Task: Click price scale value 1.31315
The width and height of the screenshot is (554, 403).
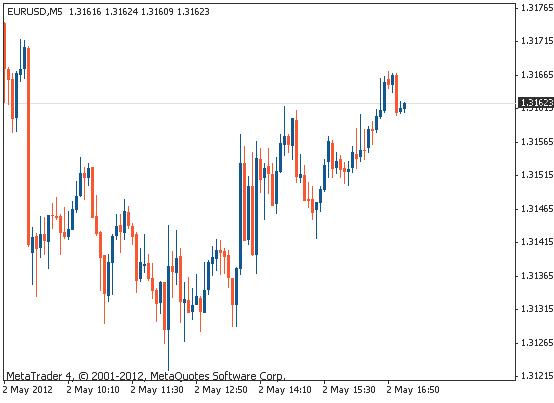Action: click(x=537, y=309)
